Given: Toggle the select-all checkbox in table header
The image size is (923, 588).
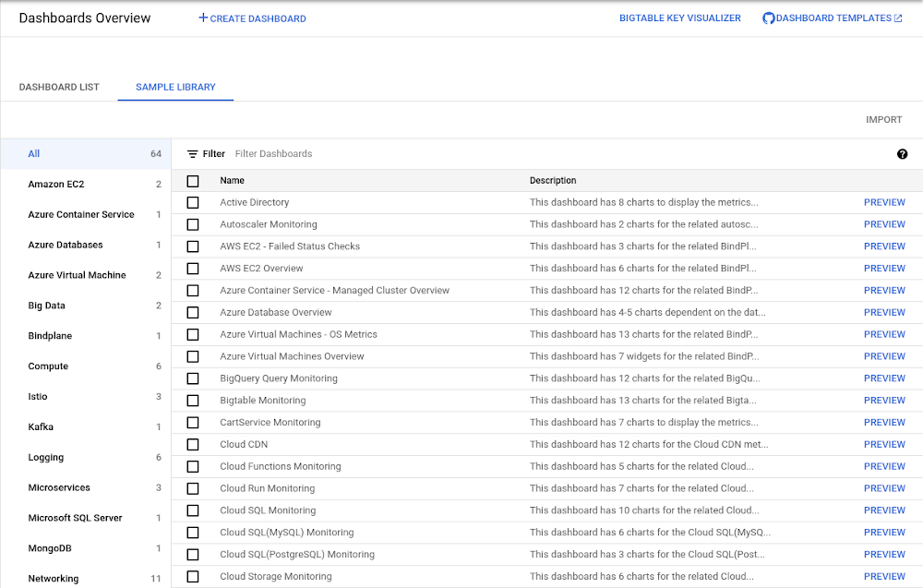Looking at the screenshot, I should coord(193,181).
